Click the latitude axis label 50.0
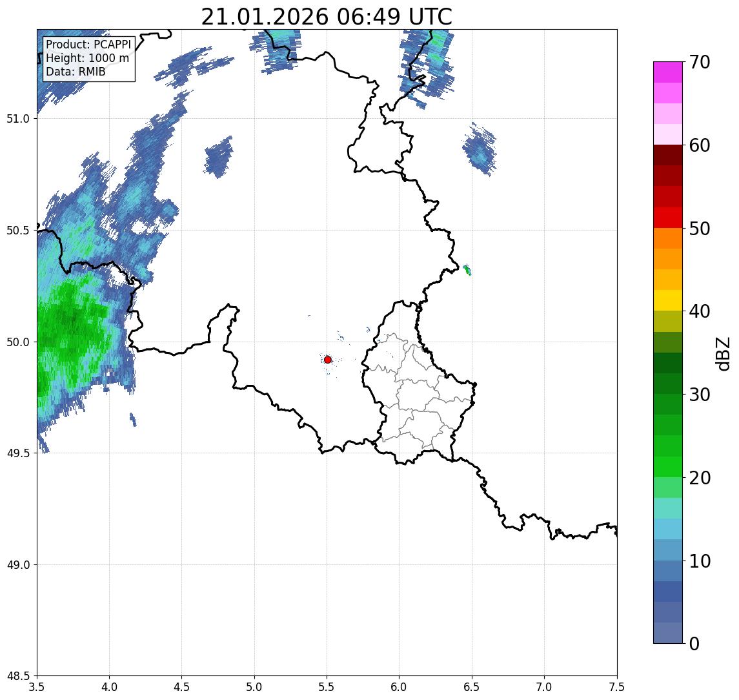 click(x=18, y=342)
